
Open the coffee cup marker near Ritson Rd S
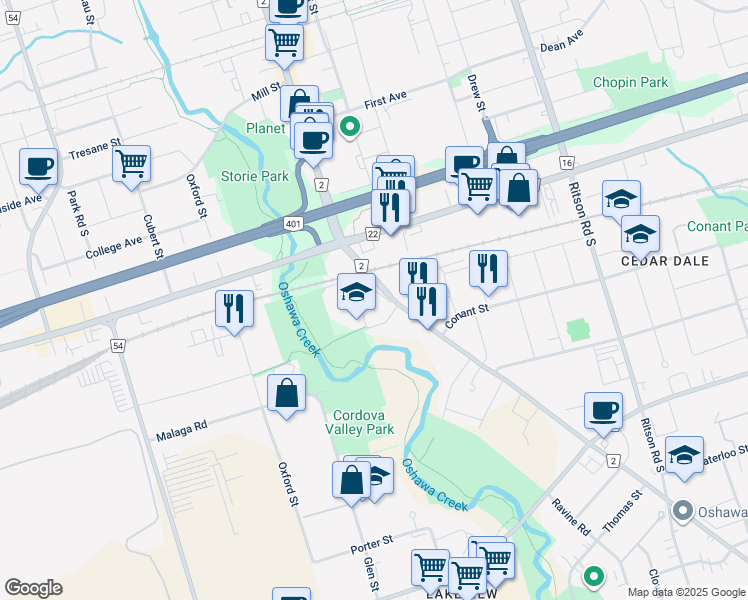[603, 414]
